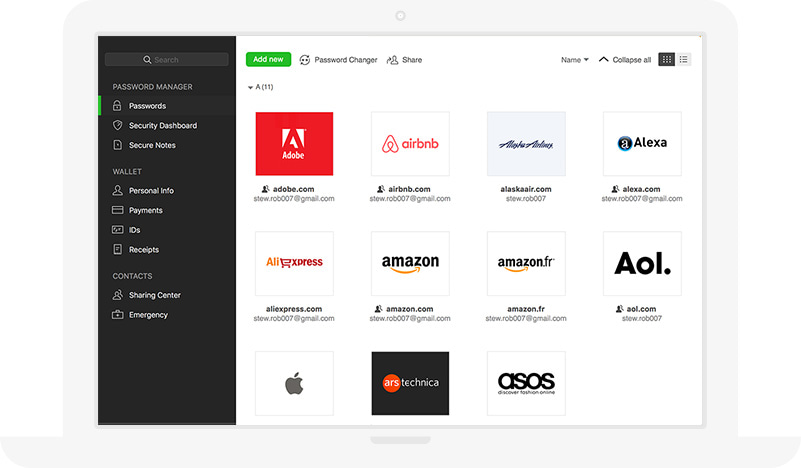
Task: Click the Receipts icon
Action: [x=117, y=249]
